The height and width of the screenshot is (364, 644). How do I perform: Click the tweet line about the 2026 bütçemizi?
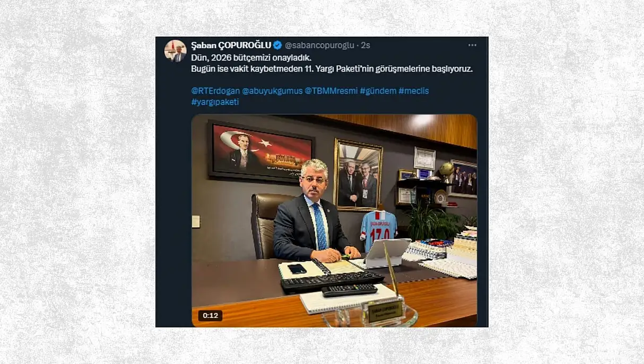pos(251,57)
